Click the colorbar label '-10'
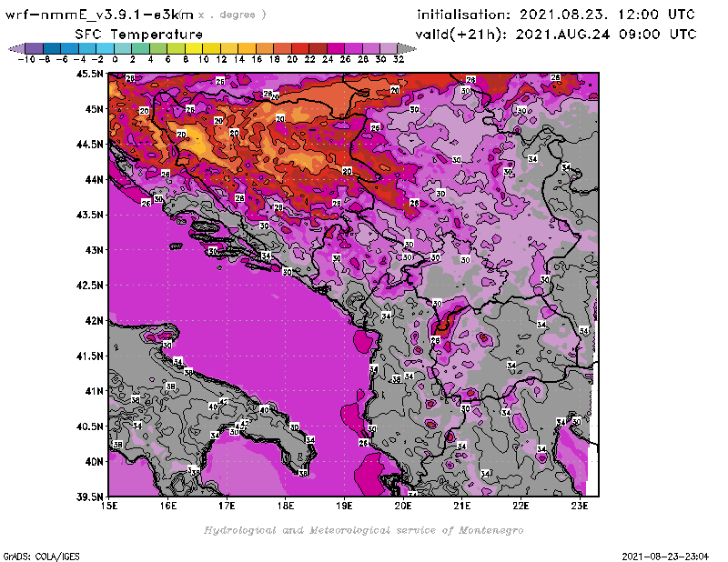 coord(26,59)
